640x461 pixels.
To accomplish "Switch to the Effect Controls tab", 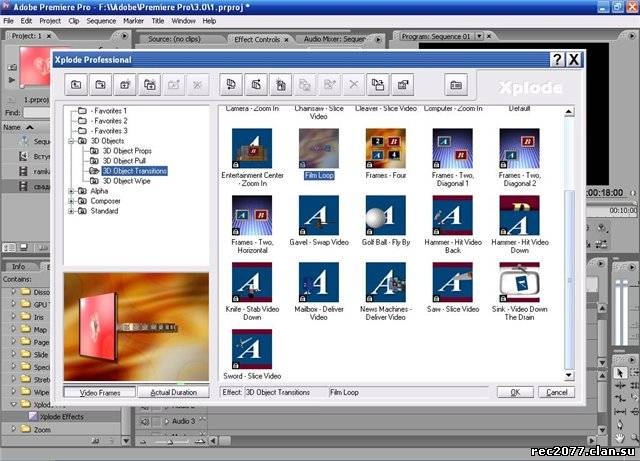I will point(257,40).
